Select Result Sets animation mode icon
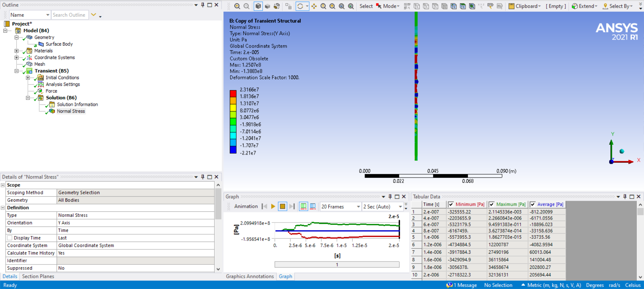 point(313,206)
